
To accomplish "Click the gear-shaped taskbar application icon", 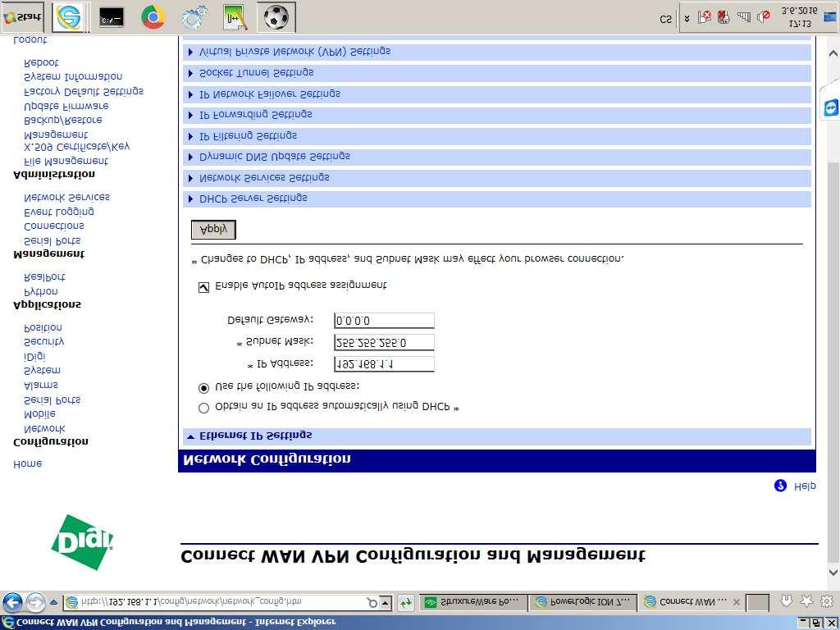I will tap(194, 18).
